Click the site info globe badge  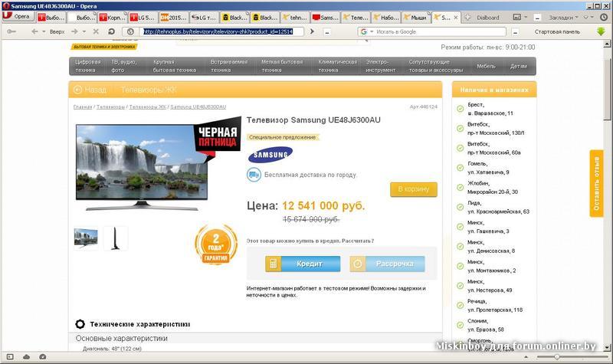[x=130, y=31]
